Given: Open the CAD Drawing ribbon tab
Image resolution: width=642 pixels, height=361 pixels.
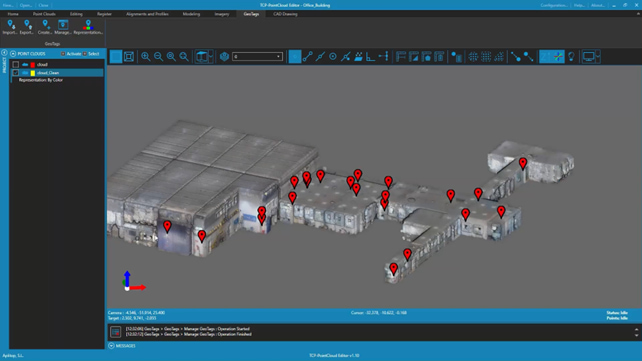Looking at the screenshot, I should 285,14.
